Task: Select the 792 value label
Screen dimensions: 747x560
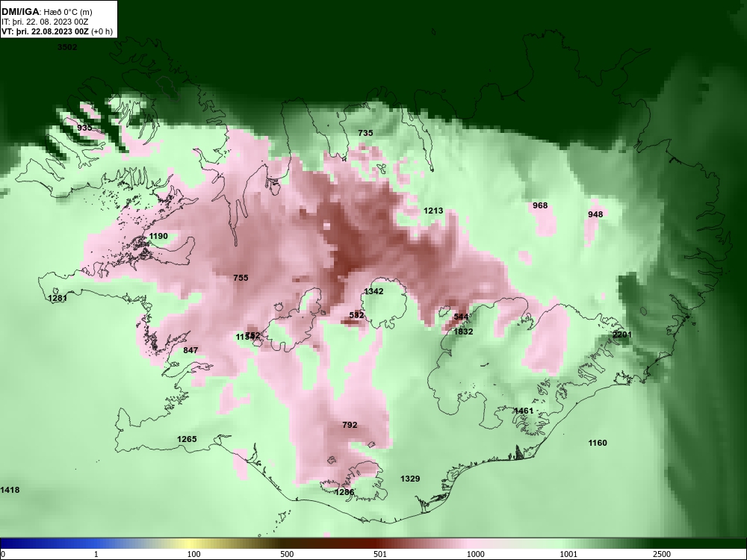Action: [x=350, y=425]
